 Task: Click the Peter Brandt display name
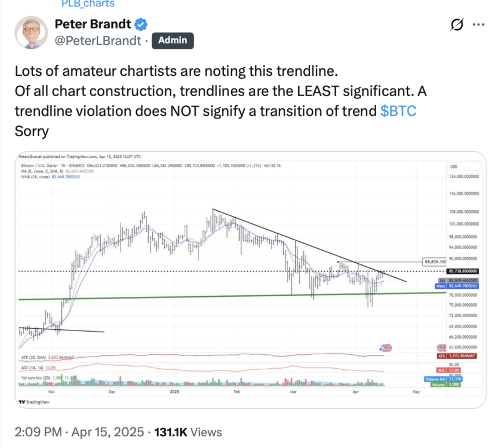pyautogui.click(x=93, y=24)
